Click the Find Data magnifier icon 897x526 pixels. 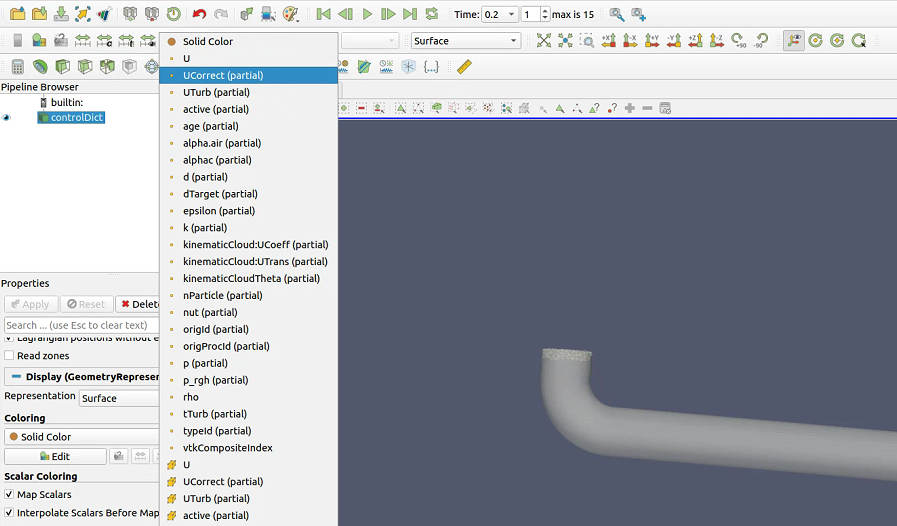coord(617,14)
